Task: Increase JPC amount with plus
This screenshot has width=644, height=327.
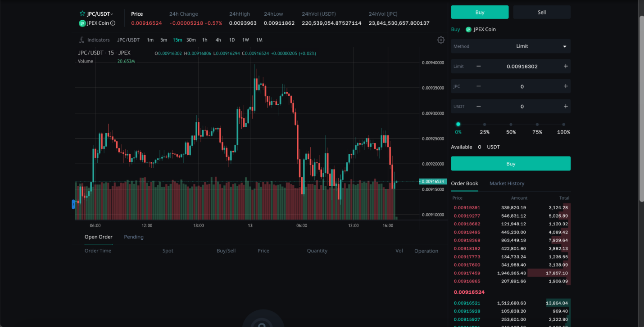Action: click(566, 86)
